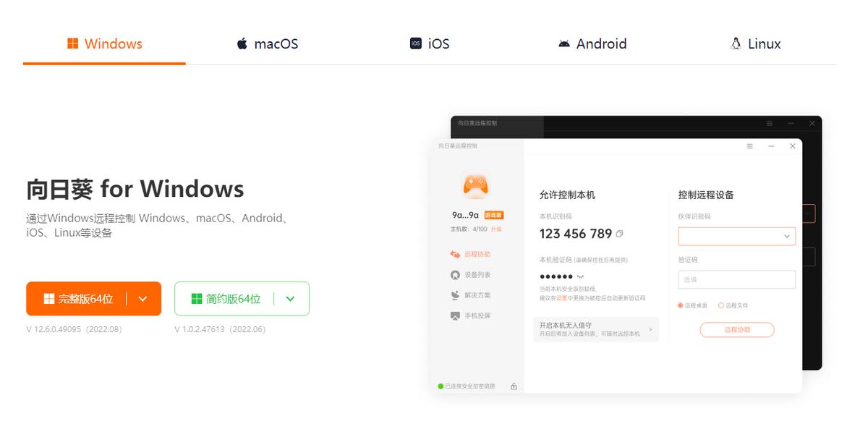Open 开启本机无人值守 panel
The width and height of the screenshot is (868, 432).
(x=596, y=329)
